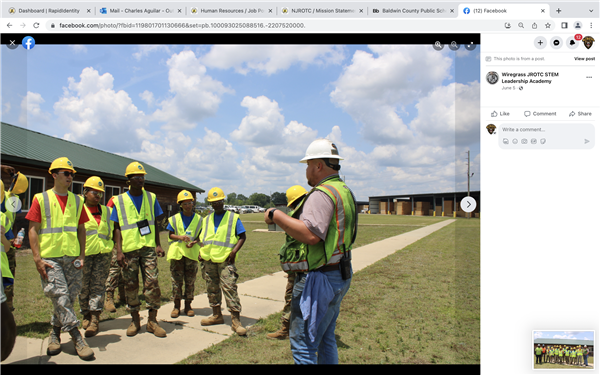
Task: Bookmark this page with star icon
Action: coord(548,26)
